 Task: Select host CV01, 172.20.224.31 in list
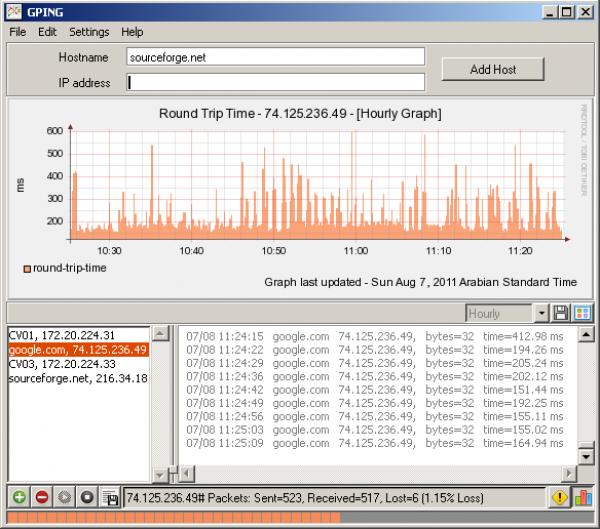62,335
